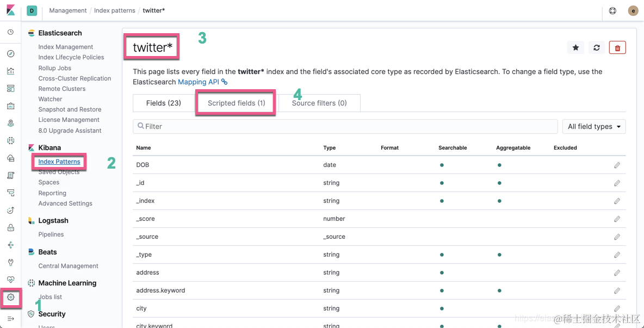
Task: Open 8.0 Upgrade Assistant
Action: pyautogui.click(x=70, y=131)
